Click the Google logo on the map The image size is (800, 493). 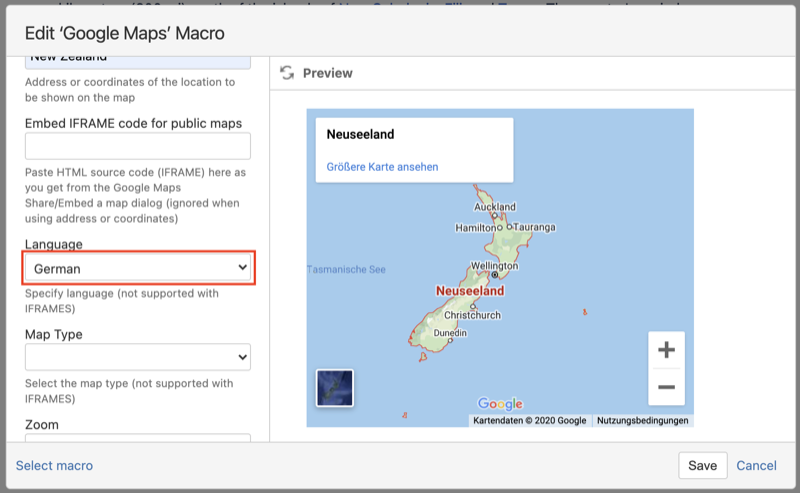point(500,403)
